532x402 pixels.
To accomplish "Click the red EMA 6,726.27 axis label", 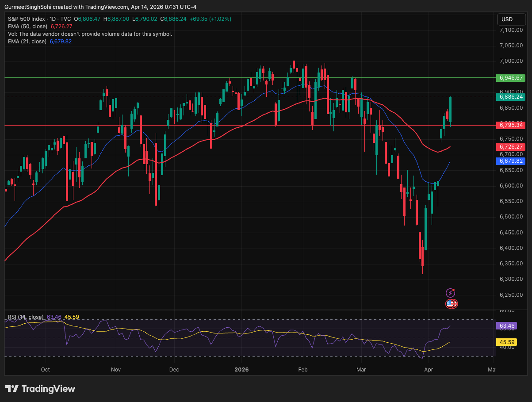I will pos(511,147).
